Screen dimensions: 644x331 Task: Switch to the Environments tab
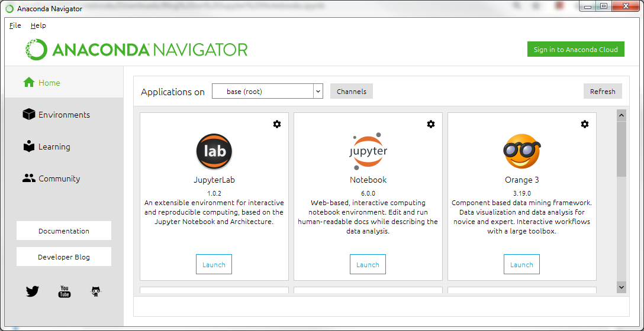tap(64, 115)
